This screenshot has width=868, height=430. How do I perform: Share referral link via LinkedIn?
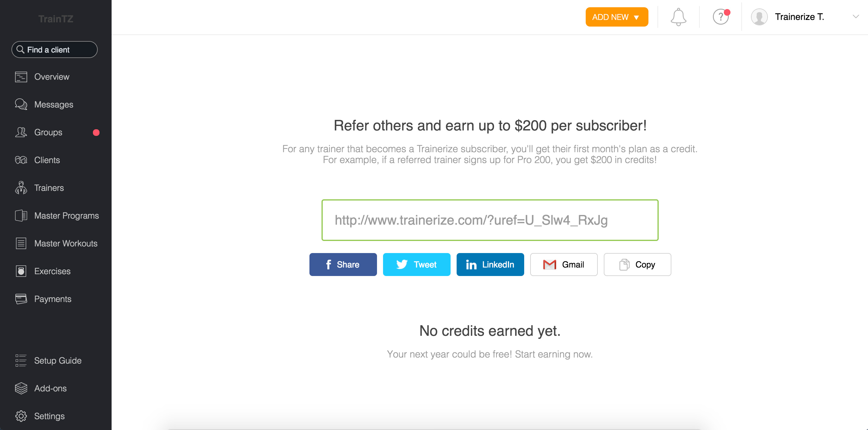coord(489,264)
